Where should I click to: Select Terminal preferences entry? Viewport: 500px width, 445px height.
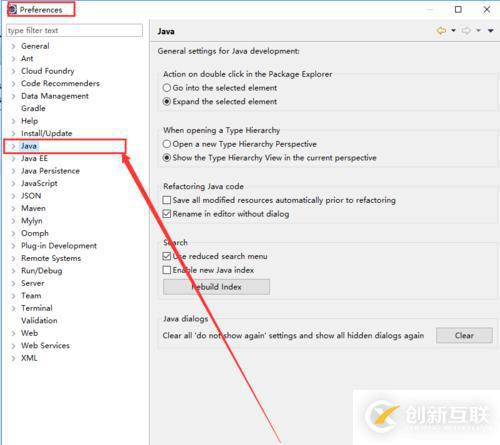coord(37,308)
